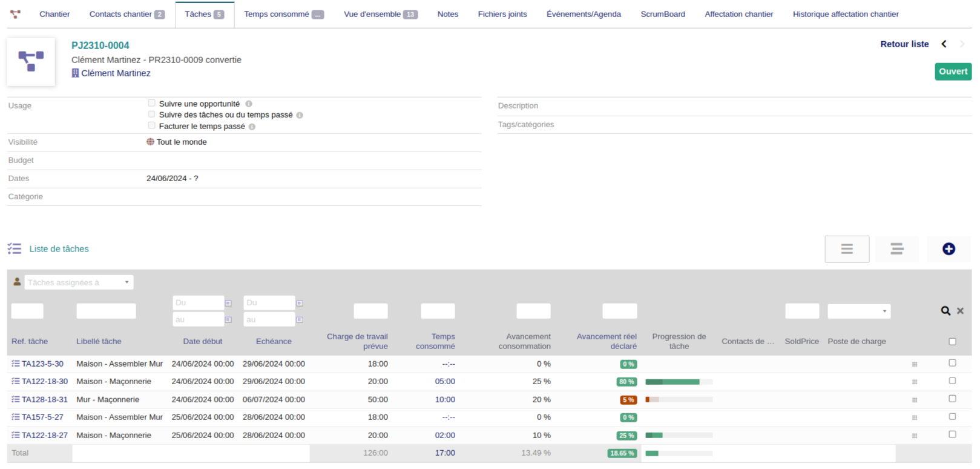Go to previous project with left chevron
Image resolution: width=980 pixels, height=469 pixels.
pyautogui.click(x=944, y=44)
